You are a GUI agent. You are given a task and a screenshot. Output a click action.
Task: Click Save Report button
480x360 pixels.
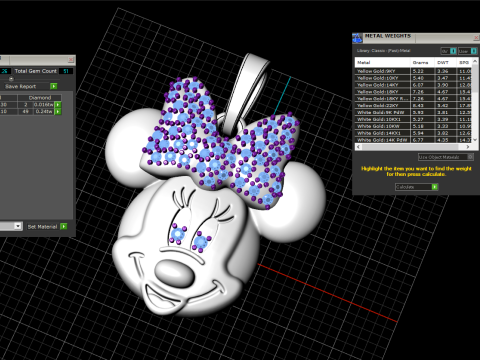coord(27,86)
